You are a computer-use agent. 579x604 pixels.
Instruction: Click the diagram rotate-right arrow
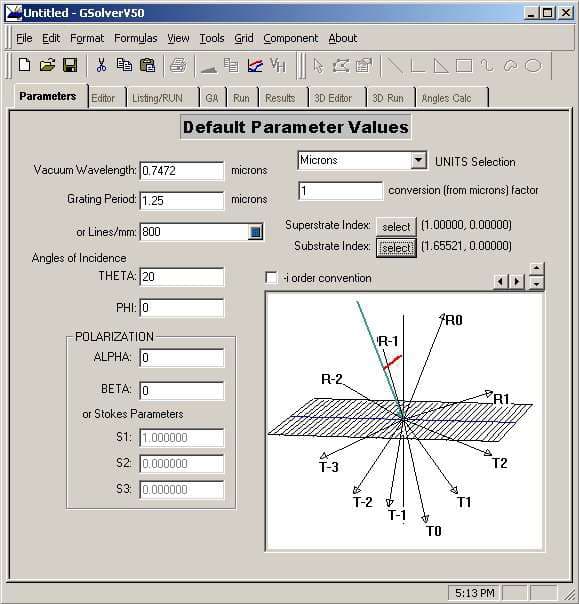pos(517,282)
